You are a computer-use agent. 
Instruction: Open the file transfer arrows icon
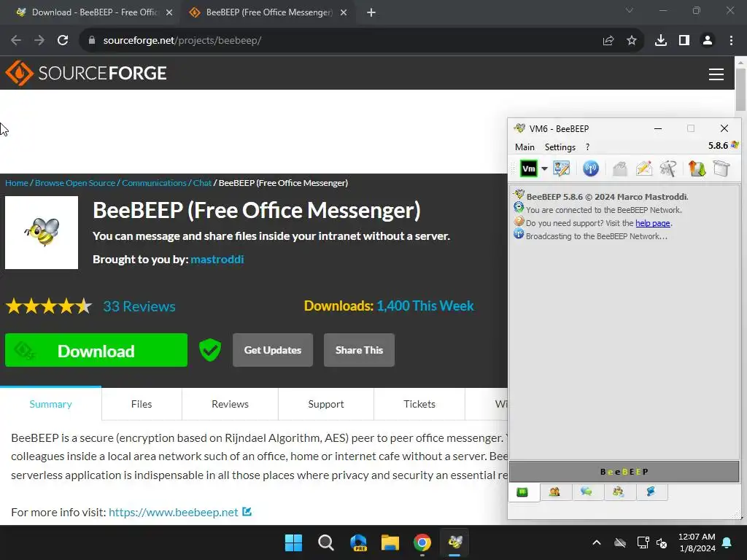697,168
